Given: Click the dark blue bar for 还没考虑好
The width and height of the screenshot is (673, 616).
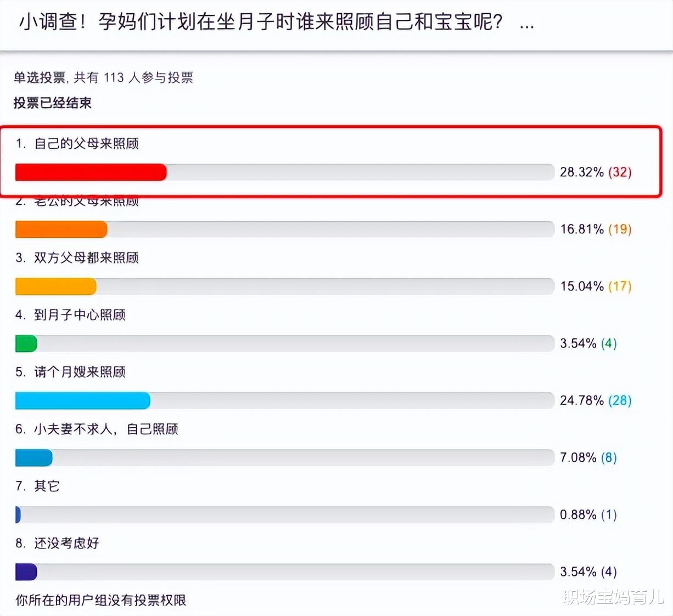Looking at the screenshot, I should (26, 572).
